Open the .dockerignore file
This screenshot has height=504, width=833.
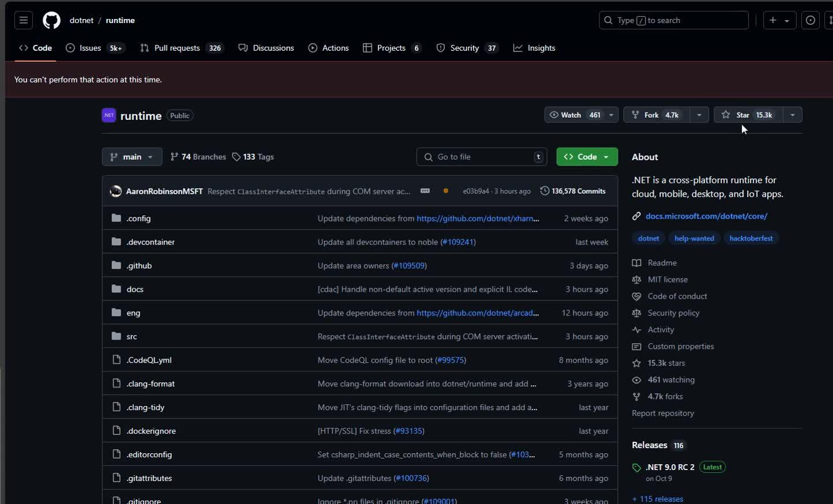tap(151, 431)
